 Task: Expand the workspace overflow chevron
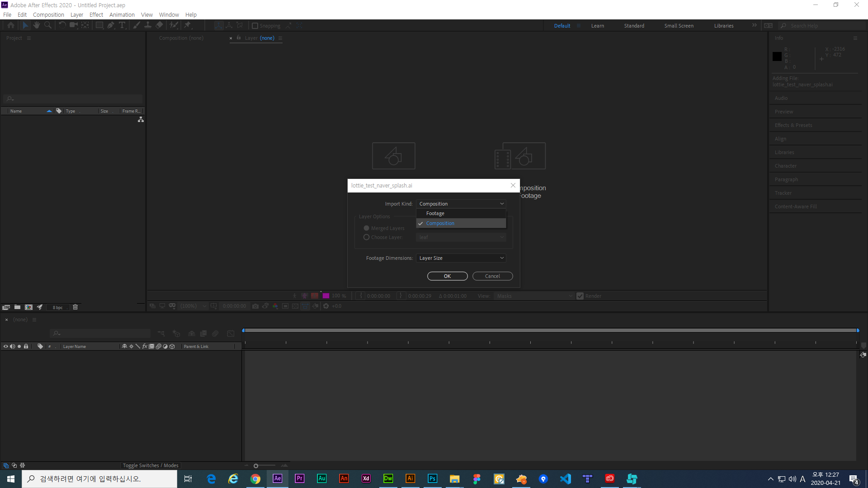pos(754,25)
